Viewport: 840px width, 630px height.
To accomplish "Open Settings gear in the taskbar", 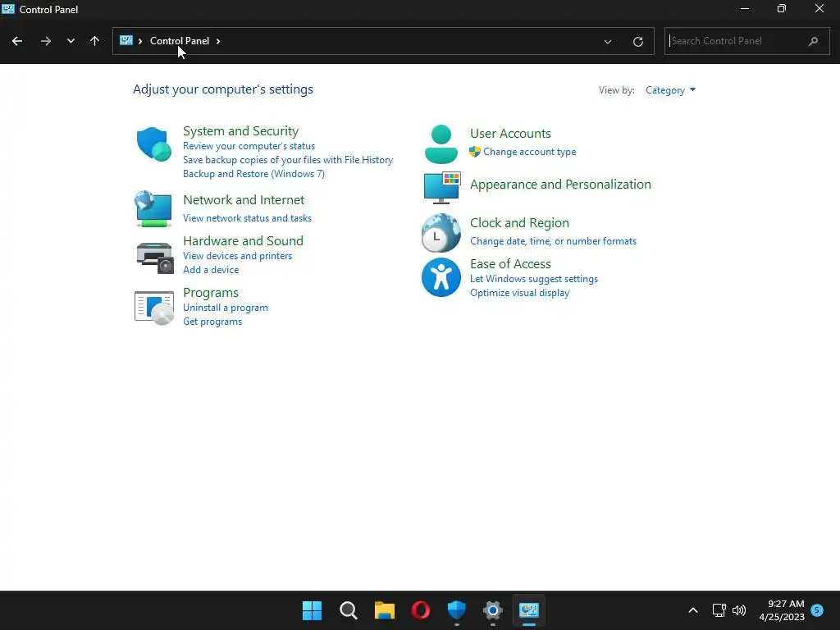I will 493,610.
